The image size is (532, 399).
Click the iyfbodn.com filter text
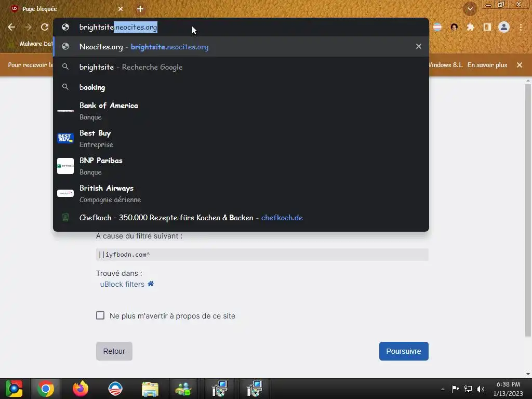click(x=124, y=255)
